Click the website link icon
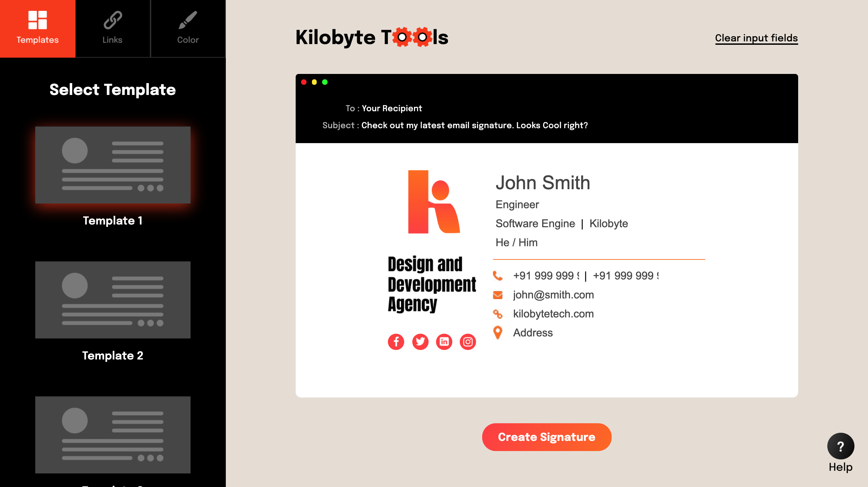The image size is (868, 487). (x=498, y=314)
